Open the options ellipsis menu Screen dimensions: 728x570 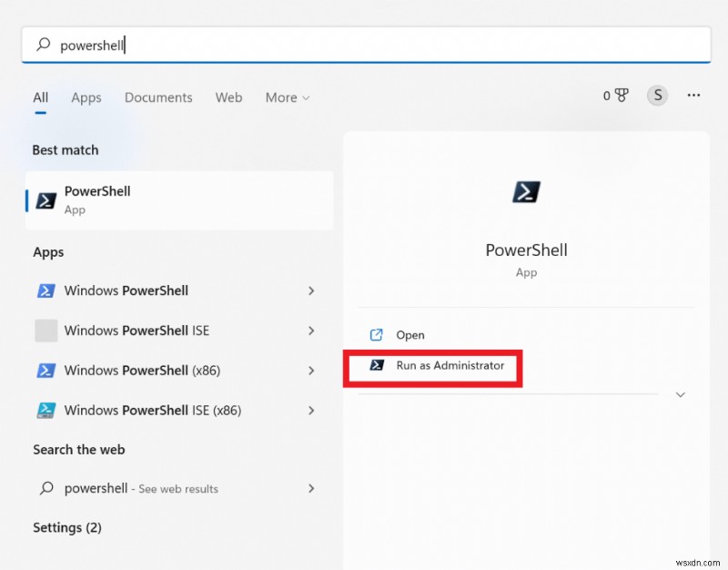click(694, 95)
